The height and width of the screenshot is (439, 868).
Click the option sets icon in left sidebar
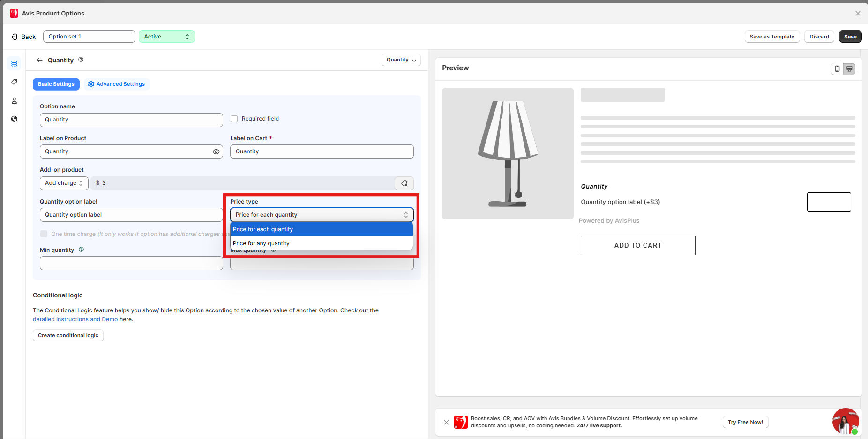pyautogui.click(x=14, y=63)
